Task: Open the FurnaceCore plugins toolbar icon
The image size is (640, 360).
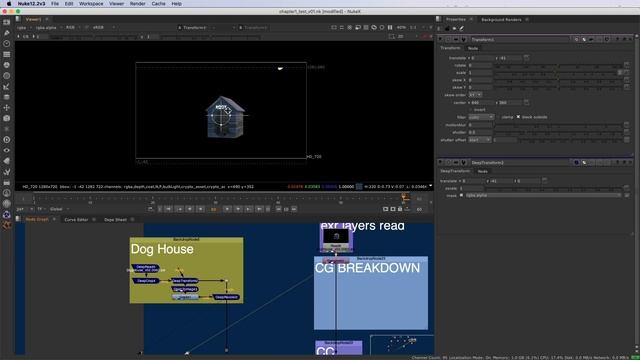Action: tap(7, 193)
